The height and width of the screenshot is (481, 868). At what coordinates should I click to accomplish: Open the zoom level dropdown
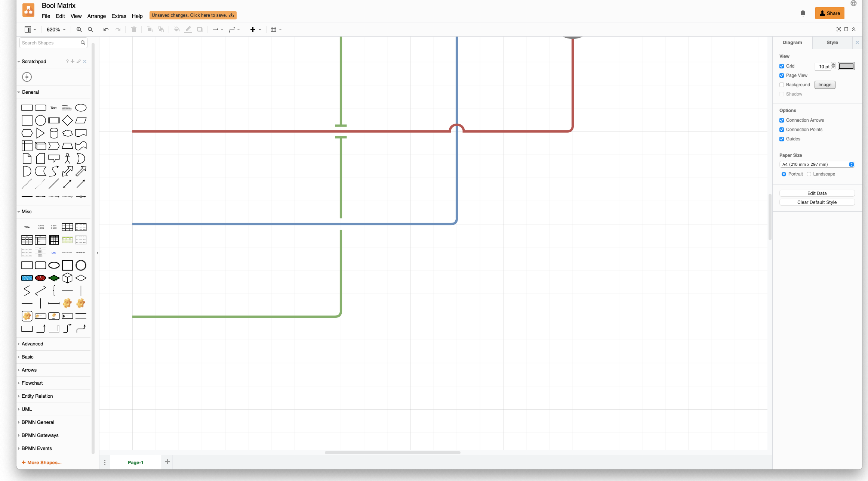[x=55, y=29]
